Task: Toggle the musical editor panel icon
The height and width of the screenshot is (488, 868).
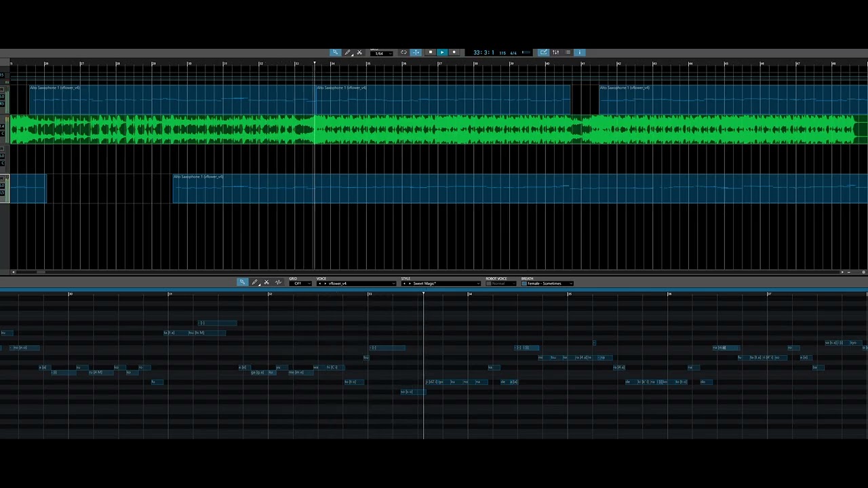Action: pyautogui.click(x=543, y=52)
